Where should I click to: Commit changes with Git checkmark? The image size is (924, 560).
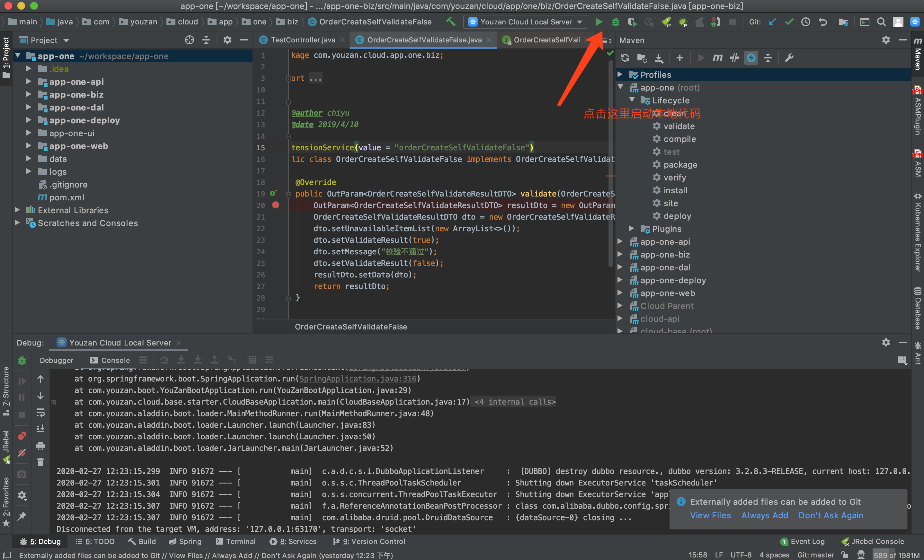pos(789,22)
